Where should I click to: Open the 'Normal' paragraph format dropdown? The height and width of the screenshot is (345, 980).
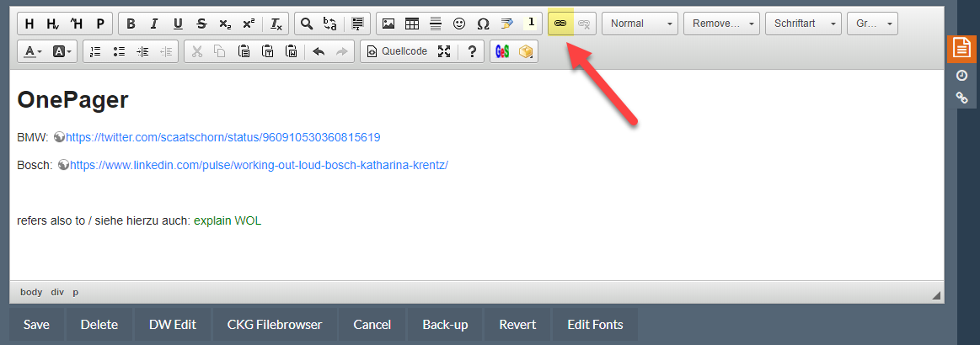pyautogui.click(x=640, y=24)
